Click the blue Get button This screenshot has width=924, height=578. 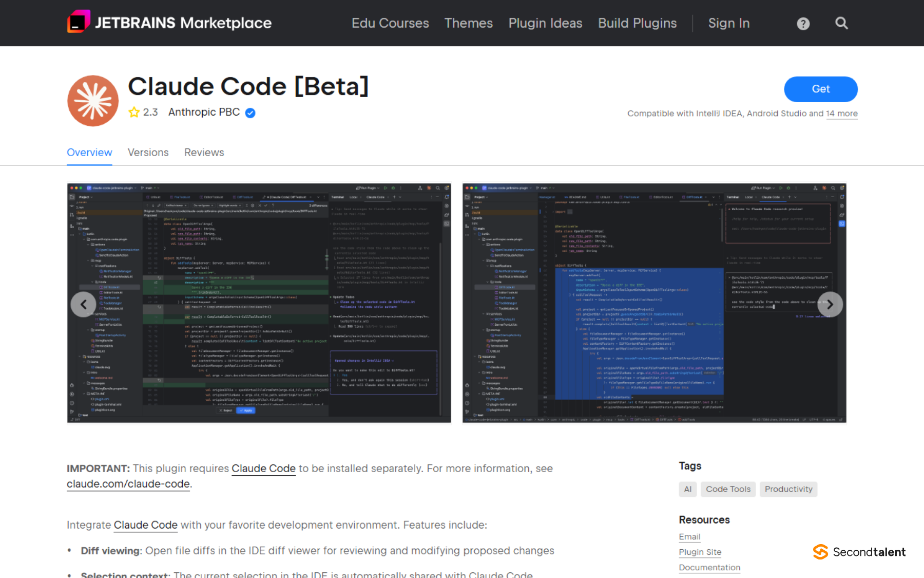(821, 89)
